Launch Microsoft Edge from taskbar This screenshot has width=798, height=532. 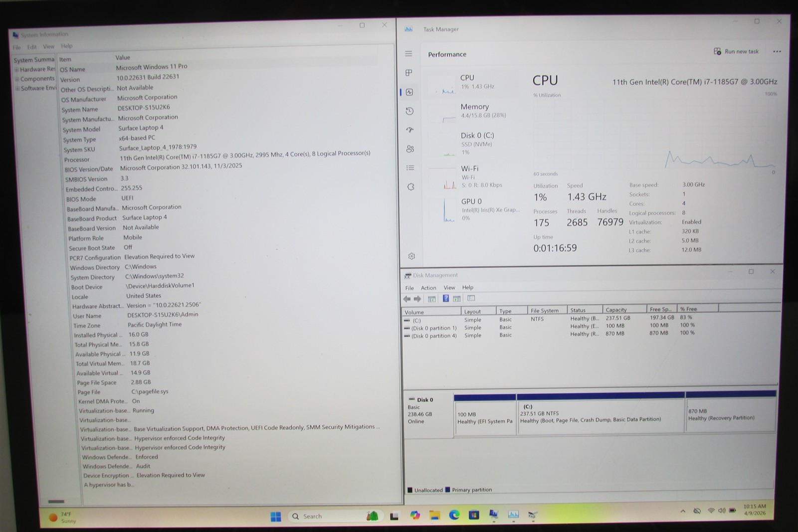point(454,515)
